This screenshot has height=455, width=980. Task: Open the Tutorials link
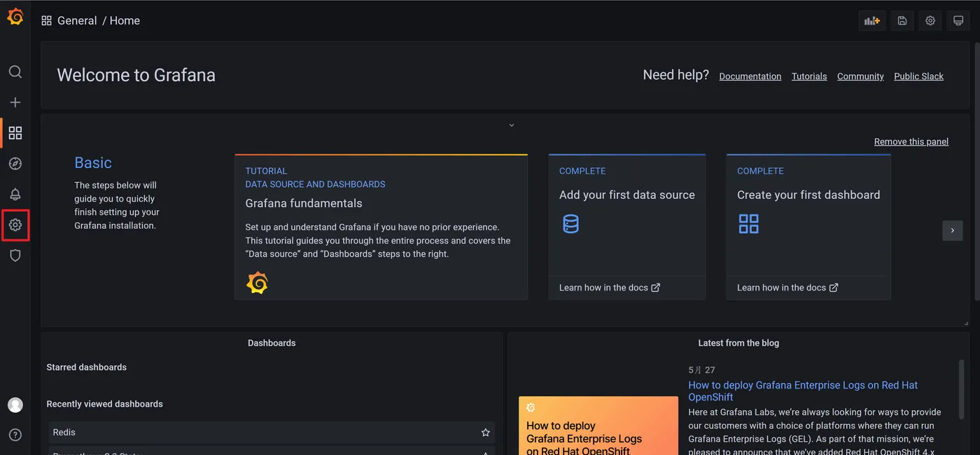click(x=809, y=76)
